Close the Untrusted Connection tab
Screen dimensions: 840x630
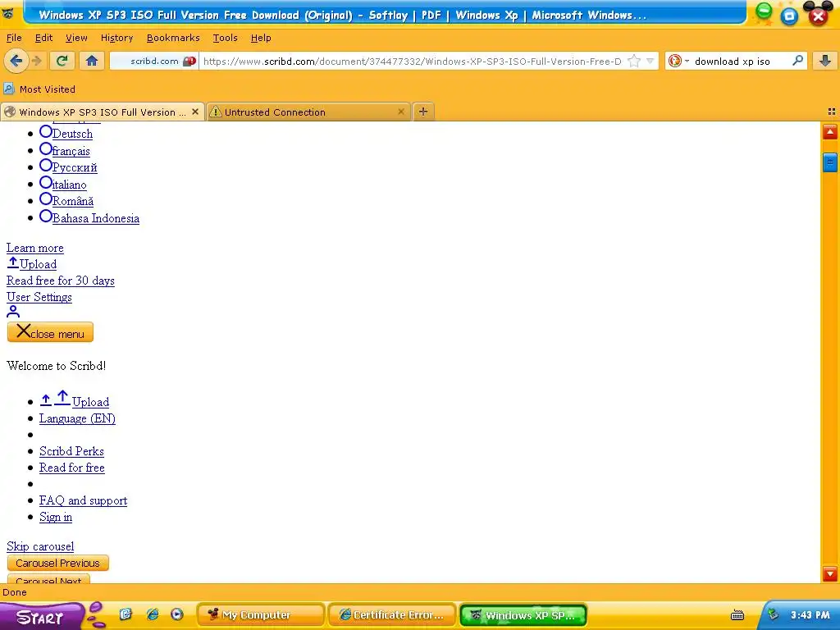[400, 112]
